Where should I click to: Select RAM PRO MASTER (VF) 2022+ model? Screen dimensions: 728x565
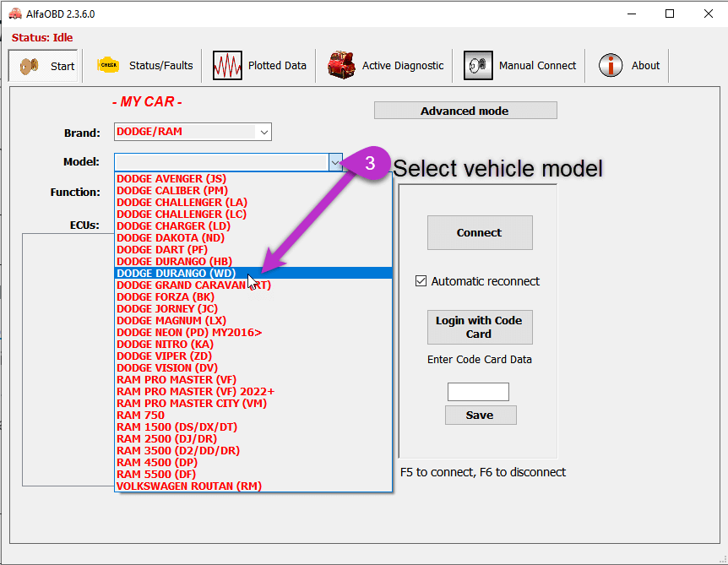coord(253,391)
